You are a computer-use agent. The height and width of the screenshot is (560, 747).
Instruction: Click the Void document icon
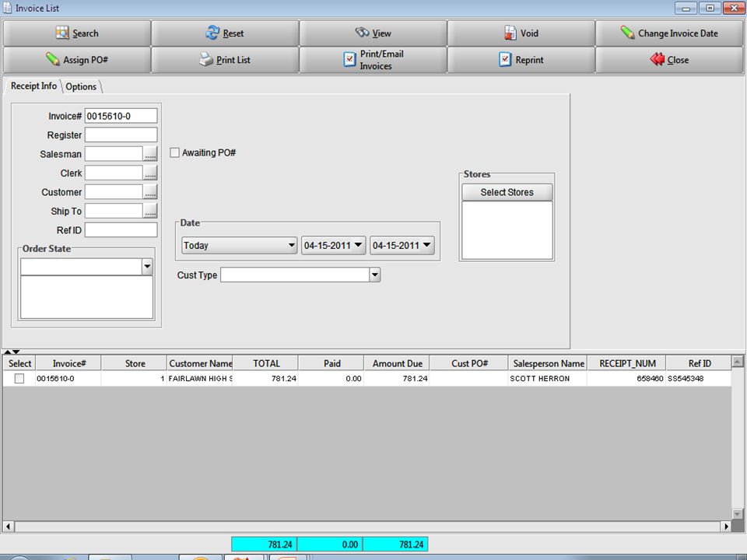[510, 33]
